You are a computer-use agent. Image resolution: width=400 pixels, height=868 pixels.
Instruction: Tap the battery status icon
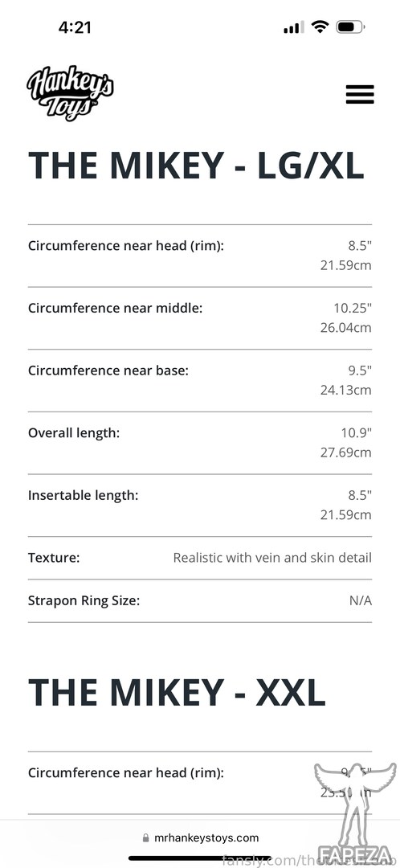[349, 27]
